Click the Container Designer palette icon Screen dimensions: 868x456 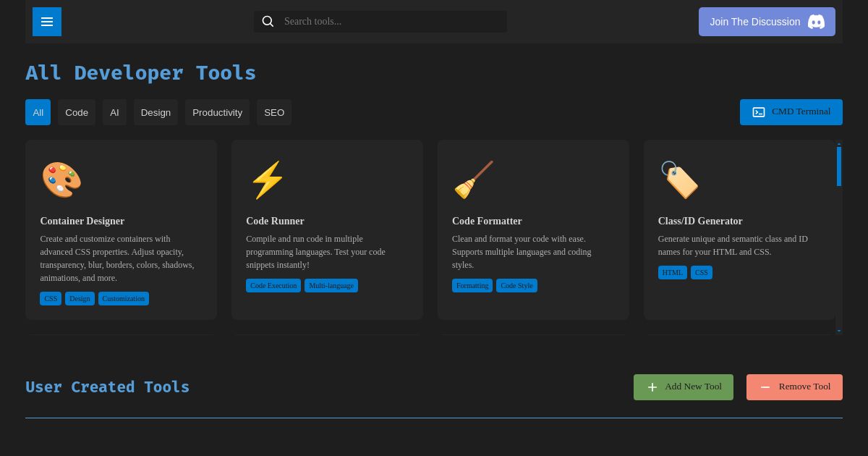pyautogui.click(x=61, y=180)
